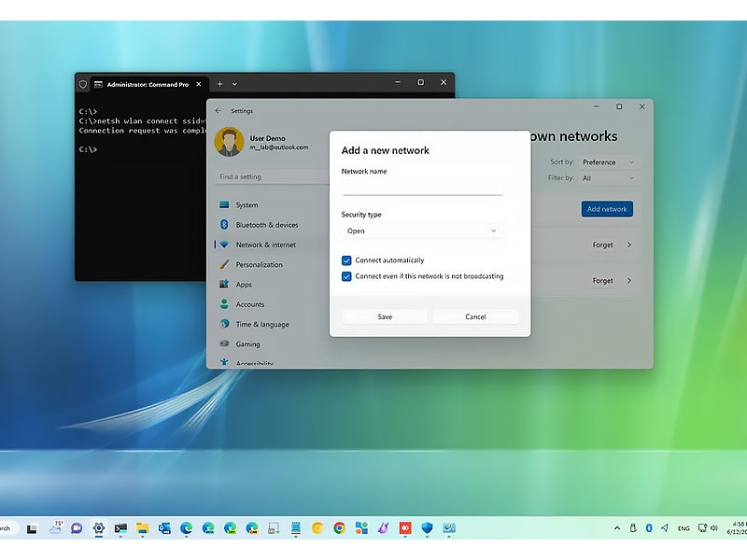Save the new network
This screenshot has width=747, height=560.
pyautogui.click(x=385, y=316)
